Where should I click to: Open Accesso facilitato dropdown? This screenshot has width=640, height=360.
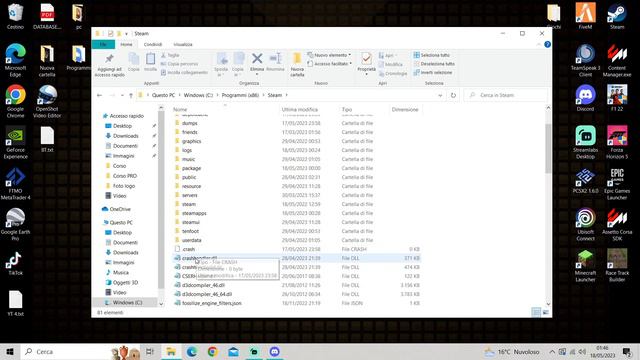(x=329, y=64)
